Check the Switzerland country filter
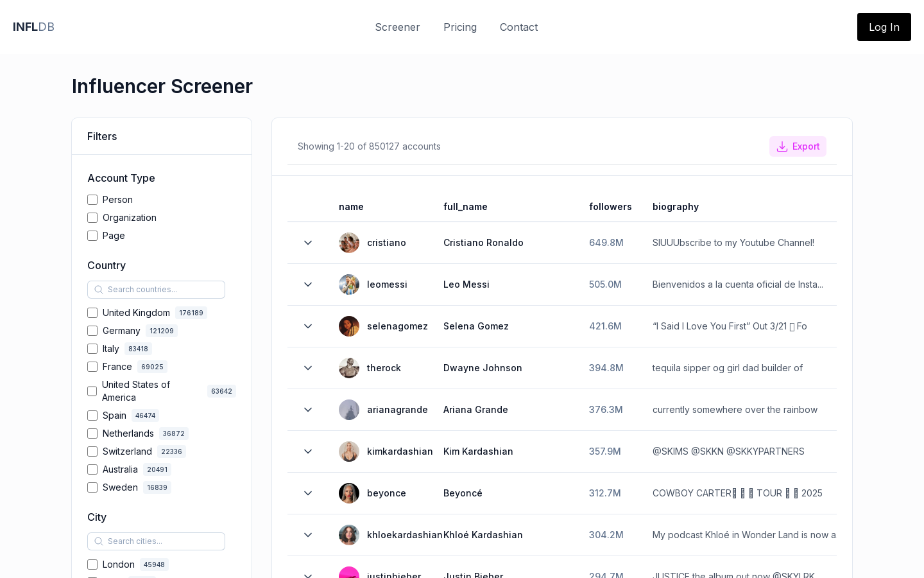The image size is (924, 578). click(92, 451)
